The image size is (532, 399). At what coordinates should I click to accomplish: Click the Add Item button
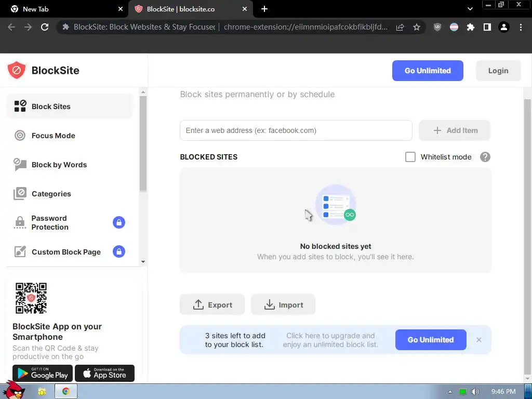click(x=455, y=130)
